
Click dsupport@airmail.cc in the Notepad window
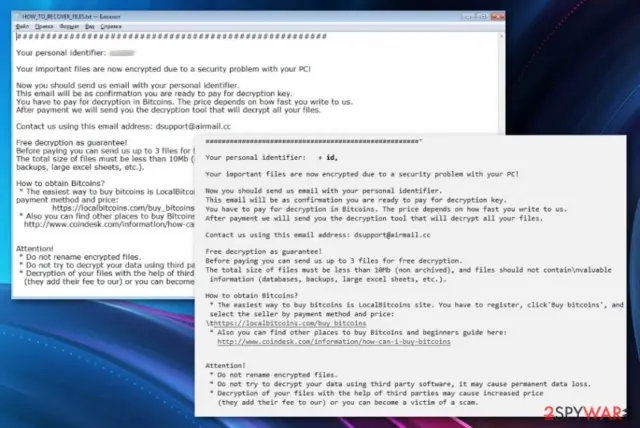pos(193,126)
